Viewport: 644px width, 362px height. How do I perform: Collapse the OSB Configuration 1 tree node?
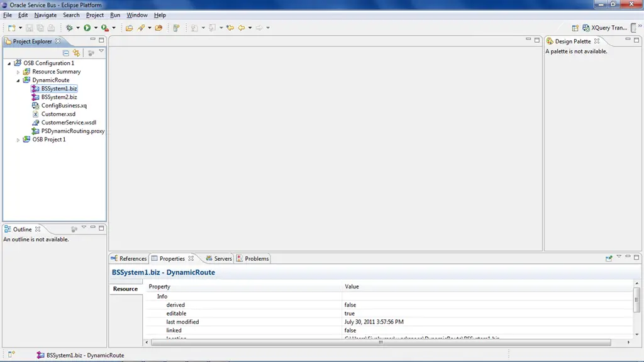(9, 63)
